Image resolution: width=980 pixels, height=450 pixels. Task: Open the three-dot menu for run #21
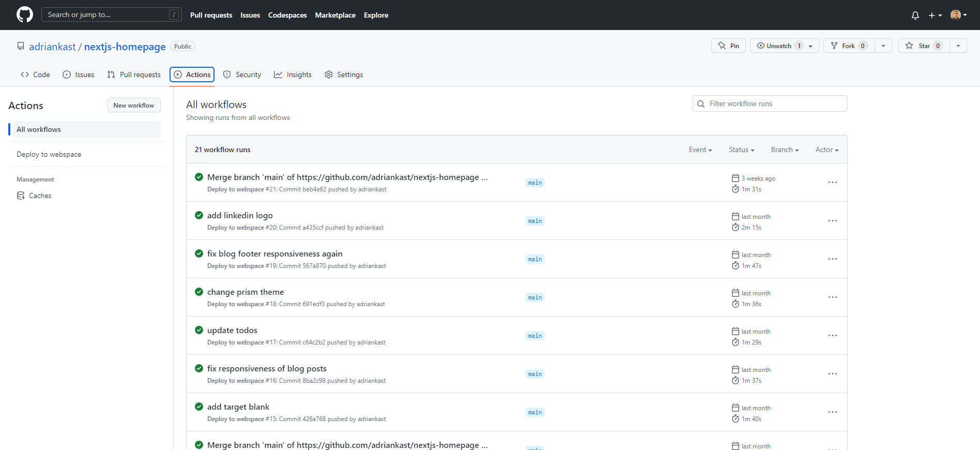point(833,183)
